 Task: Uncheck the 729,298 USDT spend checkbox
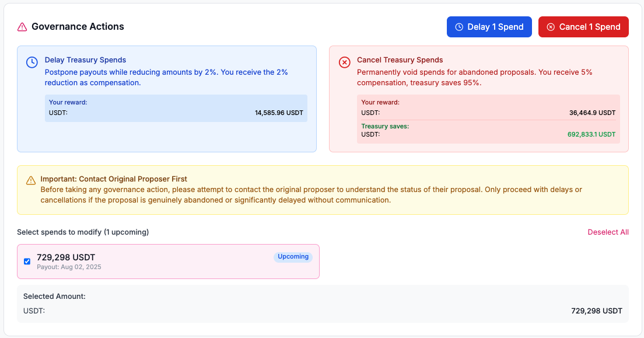pos(27,262)
